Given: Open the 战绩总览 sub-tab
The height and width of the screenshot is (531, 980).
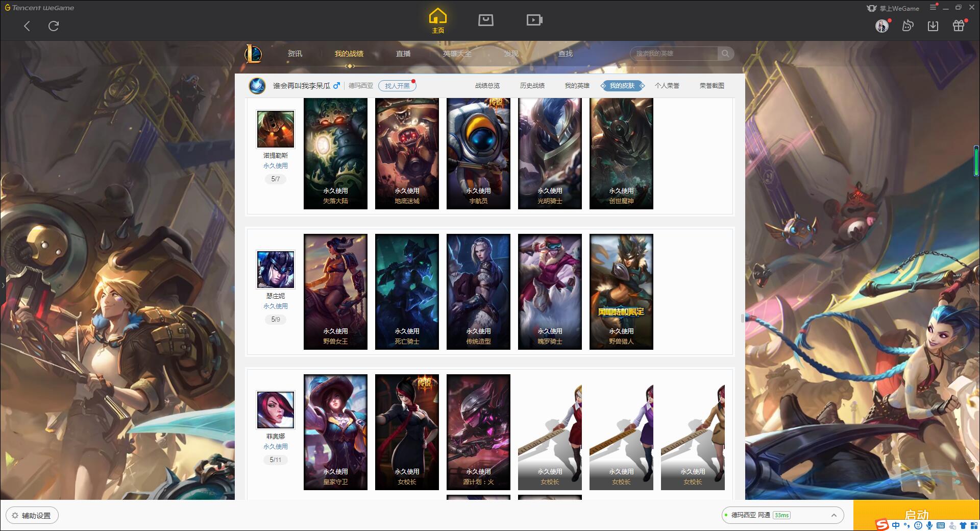Looking at the screenshot, I should pyautogui.click(x=487, y=86).
